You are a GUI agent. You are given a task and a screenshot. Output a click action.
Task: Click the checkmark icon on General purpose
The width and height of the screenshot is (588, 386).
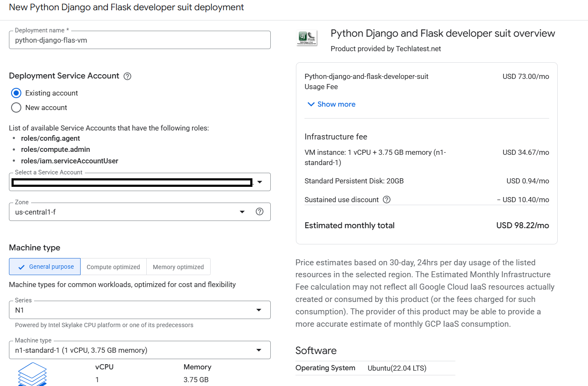21,267
